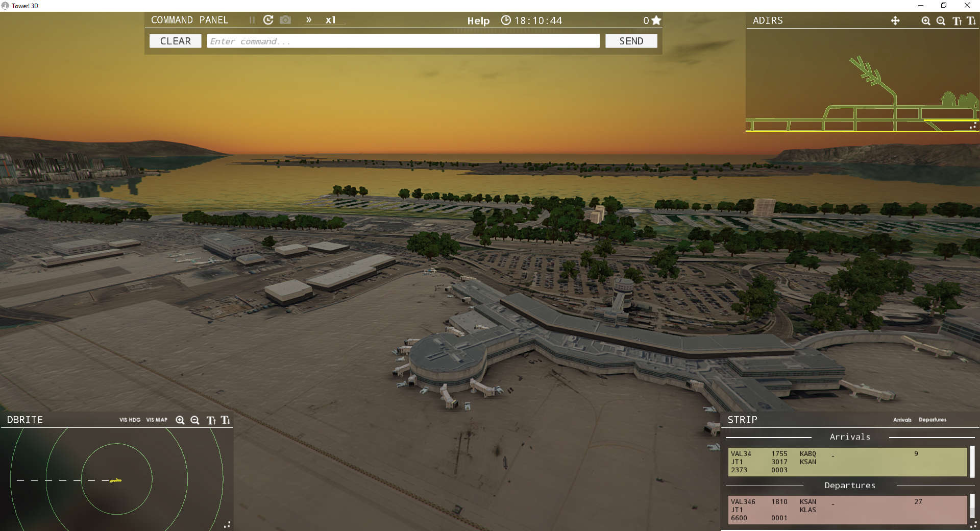Expand the command panel with the chevron

coord(309,20)
